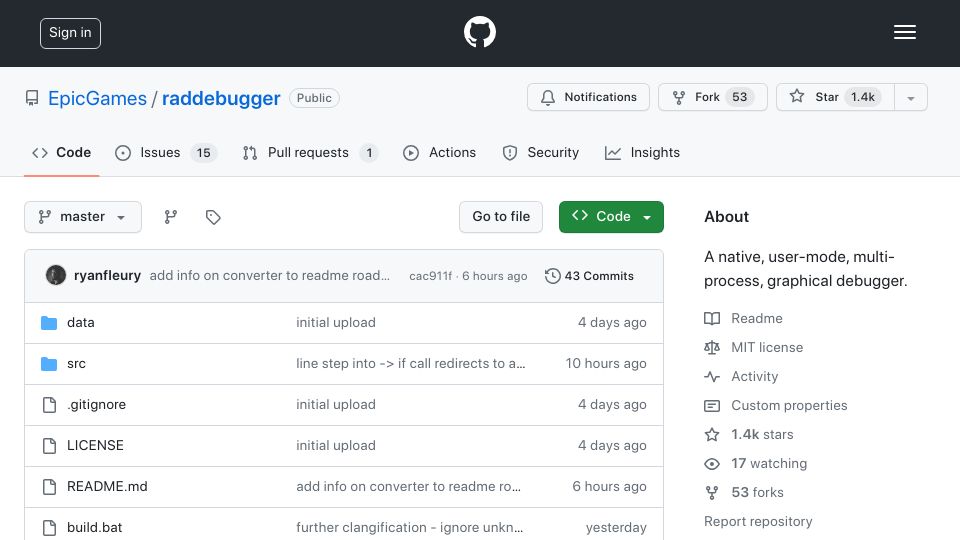Open the MIT license link
Screen dimensions: 960x540
767,347
